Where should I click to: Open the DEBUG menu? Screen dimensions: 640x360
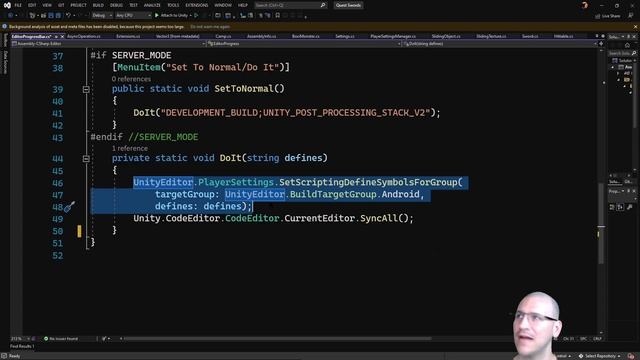coord(116,5)
